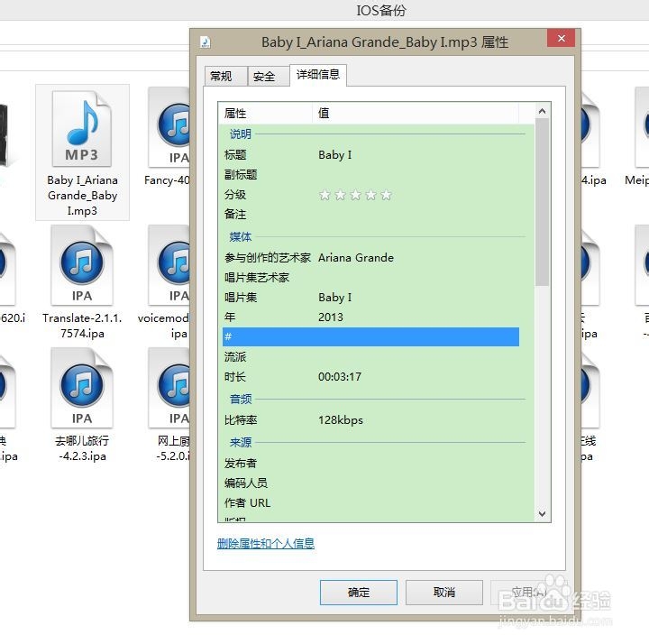Click the Baby I_Ariana Grande_Baby I.mp3 filename label
Screen dimensions: 649x644
pyautogui.click(x=82, y=196)
